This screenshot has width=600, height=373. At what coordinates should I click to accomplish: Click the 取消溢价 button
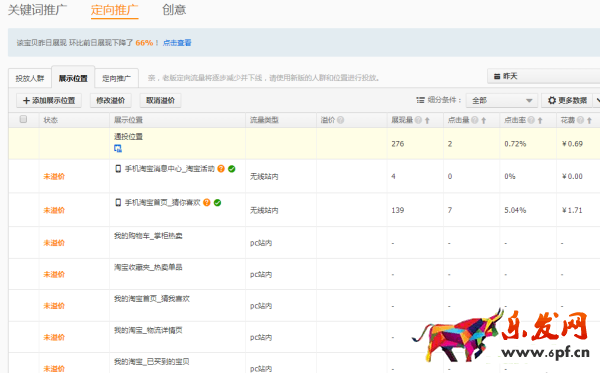(x=160, y=101)
